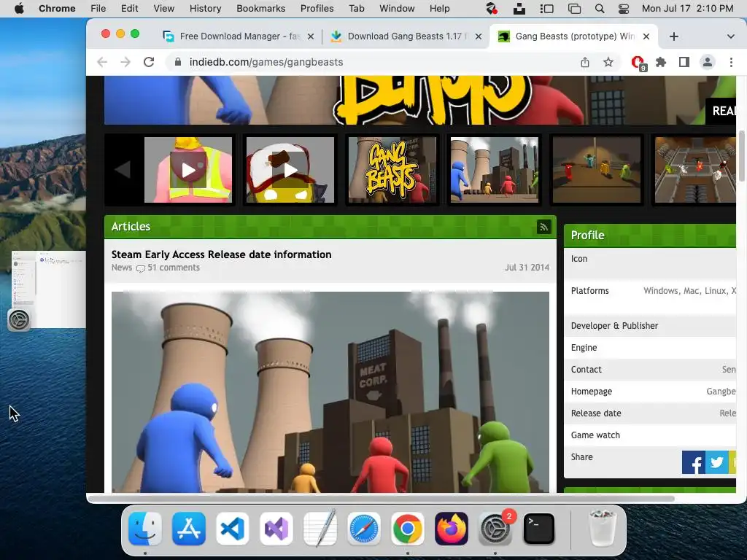Launch Safari from the Dock
This screenshot has height=560, width=747.
click(x=363, y=529)
